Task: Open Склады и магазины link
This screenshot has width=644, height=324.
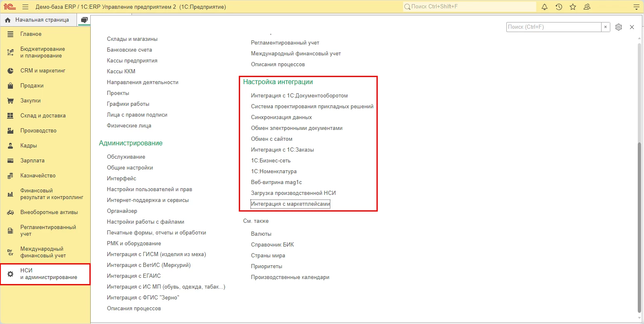Action: [x=132, y=39]
